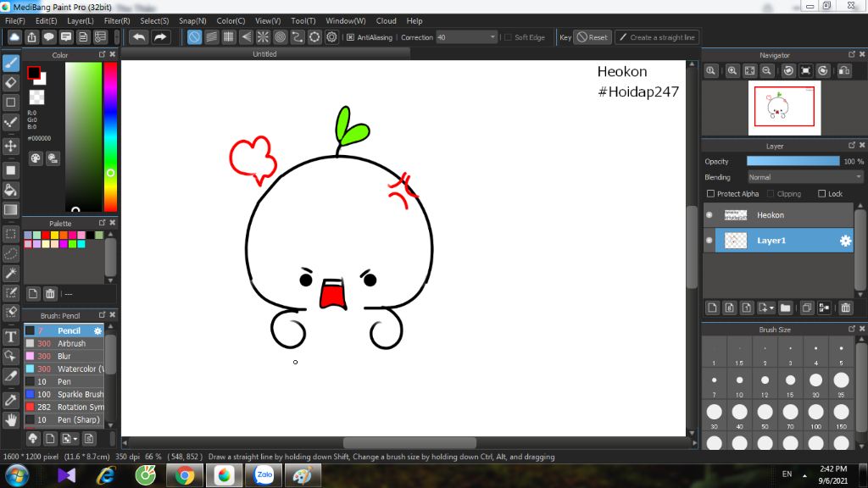Click Navigator zoom out icon
Viewport: 868px width, 488px height.
(x=766, y=71)
